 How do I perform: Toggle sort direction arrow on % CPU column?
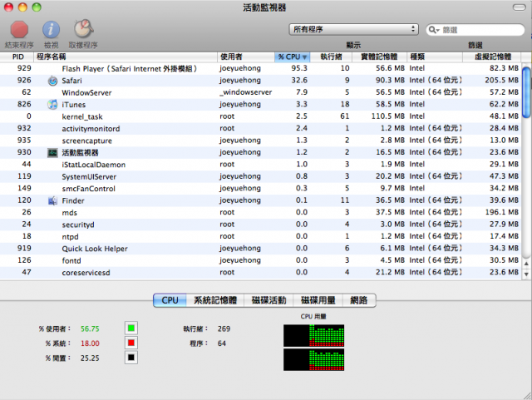tap(305, 57)
